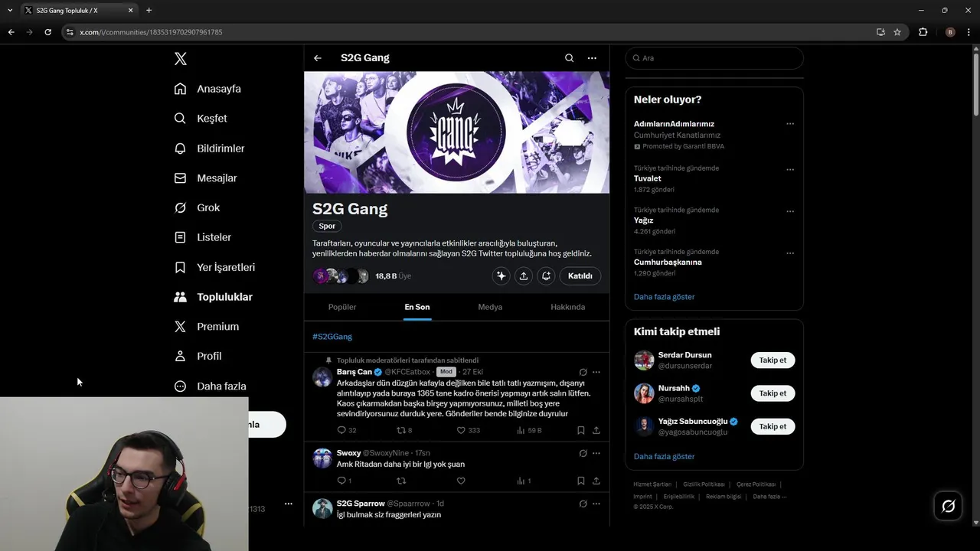Share Swoxy's post
The height and width of the screenshot is (551, 980).
[x=596, y=481]
